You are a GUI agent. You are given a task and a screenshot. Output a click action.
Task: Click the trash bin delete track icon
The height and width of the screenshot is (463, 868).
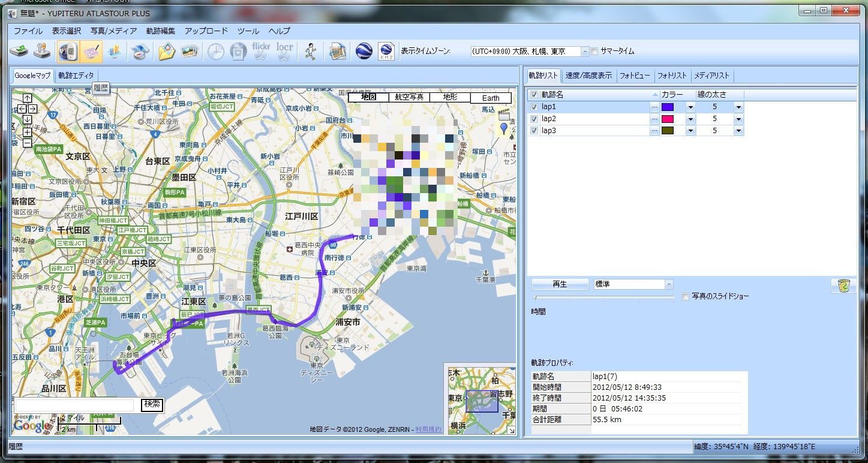pos(844,286)
